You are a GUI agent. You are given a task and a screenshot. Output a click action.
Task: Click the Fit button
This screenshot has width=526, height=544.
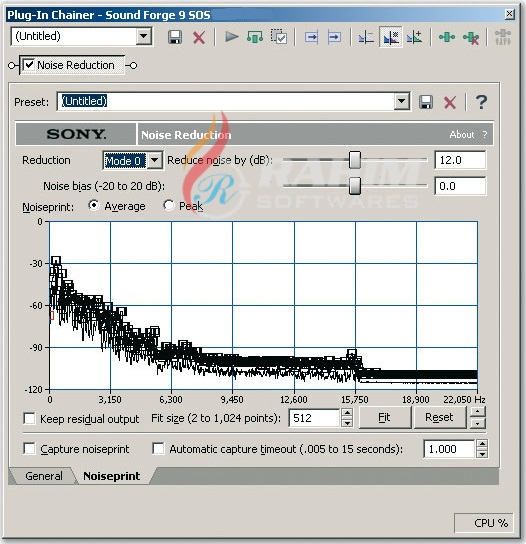pos(384,417)
